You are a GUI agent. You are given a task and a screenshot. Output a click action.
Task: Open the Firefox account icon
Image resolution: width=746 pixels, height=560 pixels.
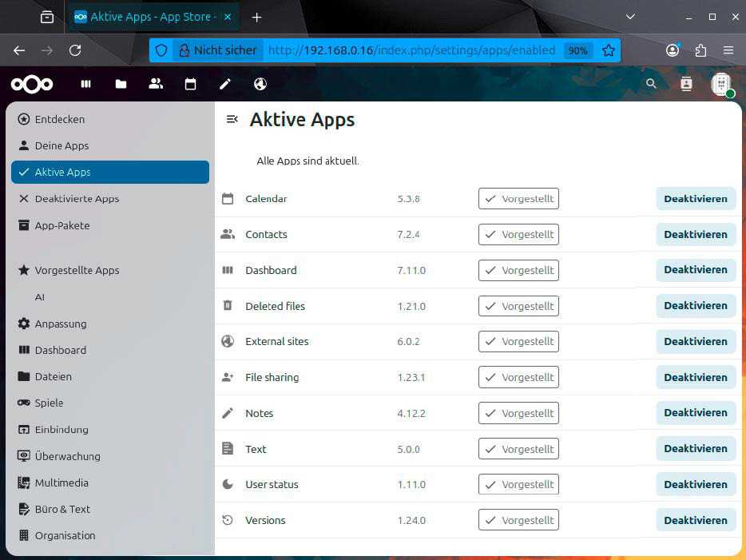[x=673, y=50]
